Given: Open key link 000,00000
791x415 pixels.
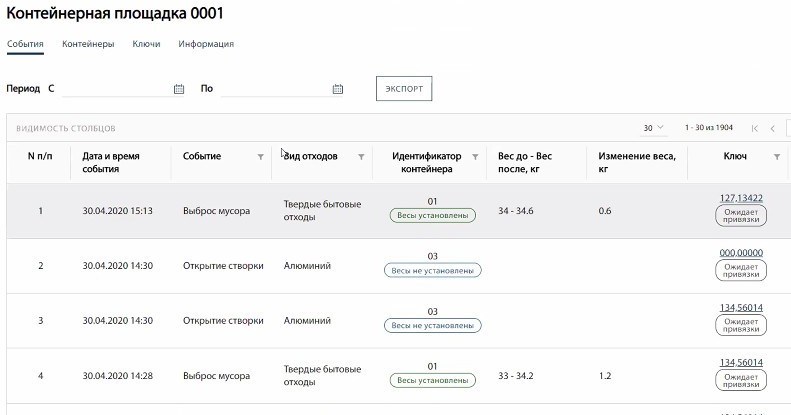Looking at the screenshot, I should 741,253.
